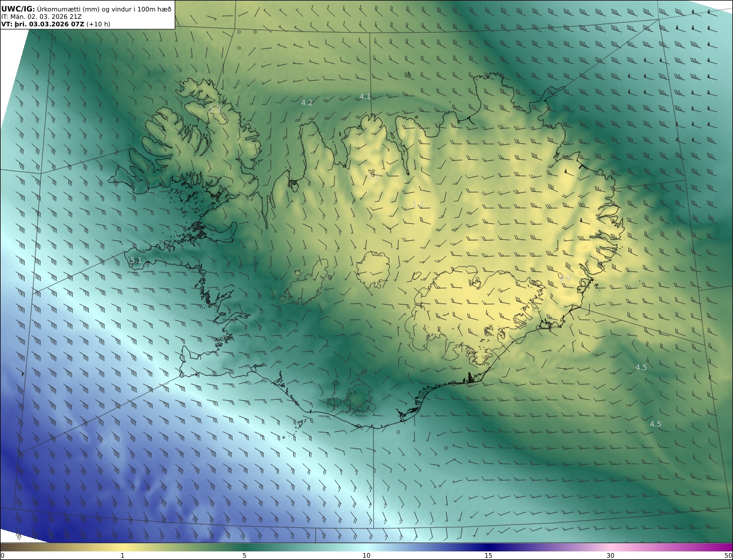Click the 'VT: þri. 03.03.2026 07Z' line
Viewport: 733px width, 560px height.
43,25
